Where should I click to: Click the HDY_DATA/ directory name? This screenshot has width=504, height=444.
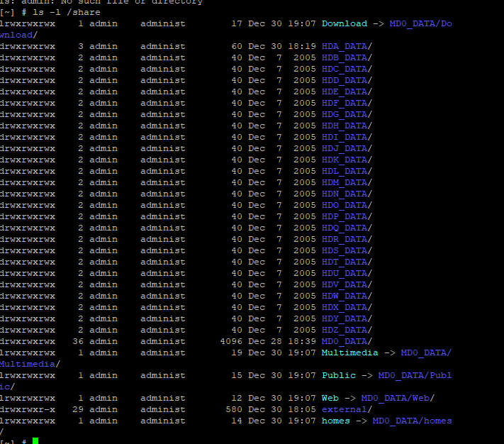[x=347, y=318]
